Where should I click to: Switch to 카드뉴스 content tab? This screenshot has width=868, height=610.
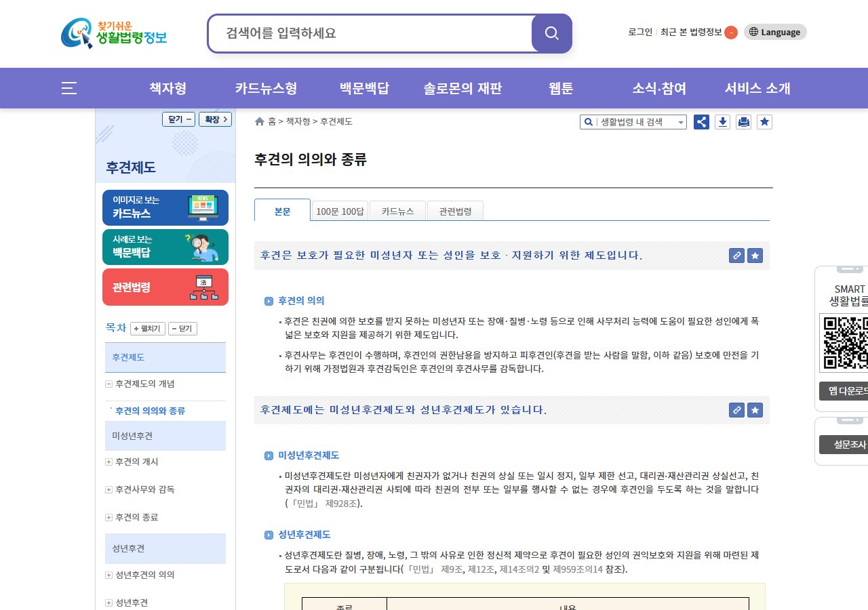click(x=397, y=211)
